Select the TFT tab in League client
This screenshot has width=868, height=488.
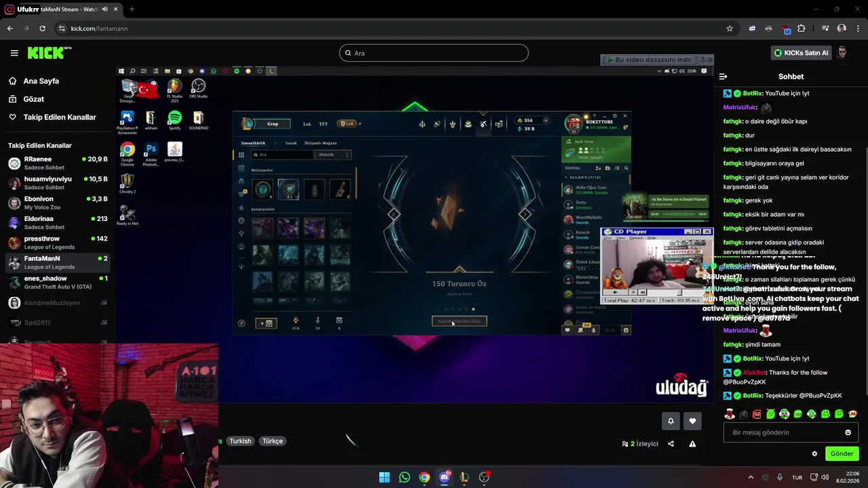pyautogui.click(x=323, y=124)
